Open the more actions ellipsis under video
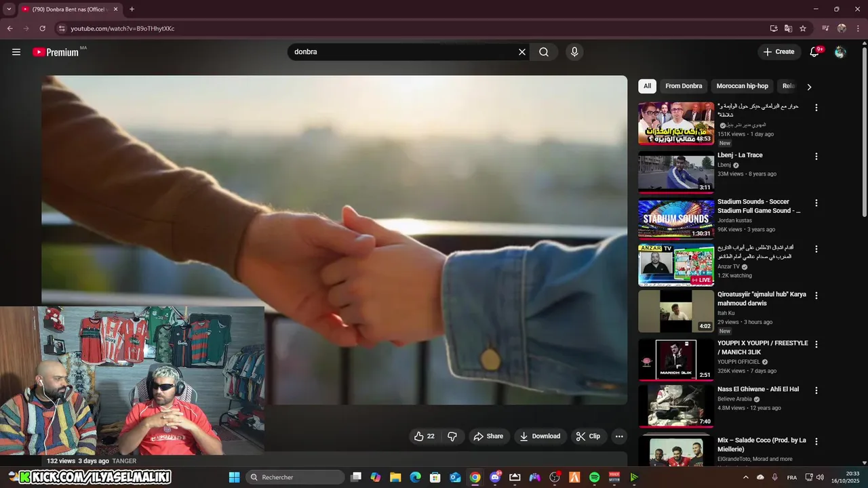Screen dimensions: 868x488 coord(619,436)
